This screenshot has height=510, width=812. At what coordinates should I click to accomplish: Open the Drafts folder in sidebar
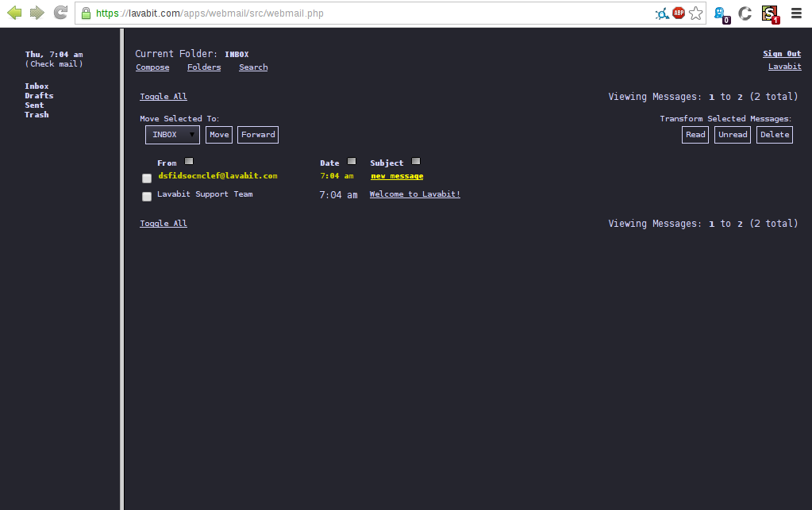tap(39, 96)
